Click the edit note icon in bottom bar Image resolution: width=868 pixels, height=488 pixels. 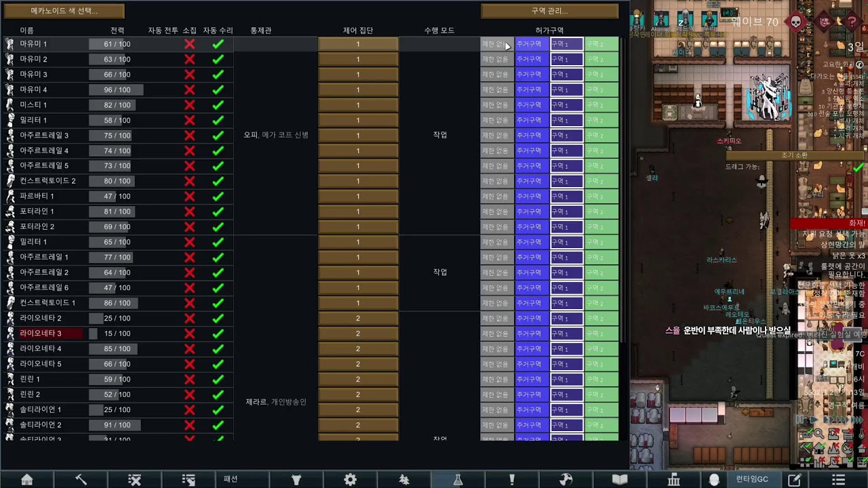794,479
